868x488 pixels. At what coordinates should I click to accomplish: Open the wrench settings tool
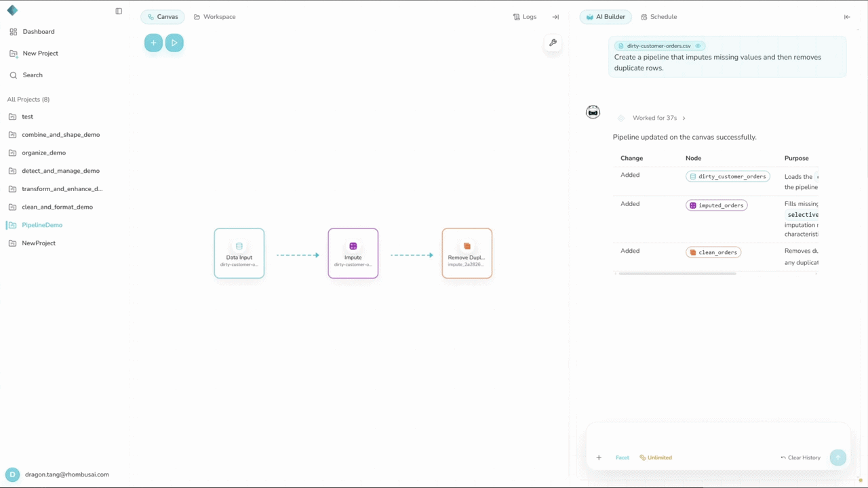coord(553,43)
